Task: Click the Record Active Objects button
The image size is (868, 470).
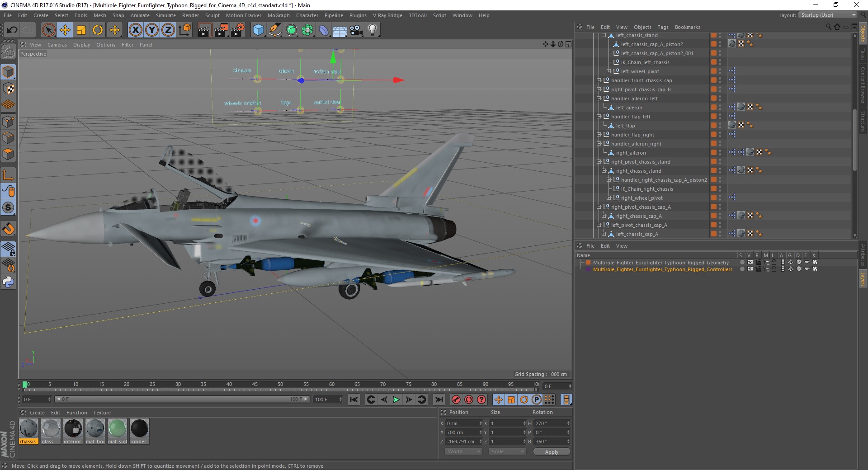Action: 456,399
